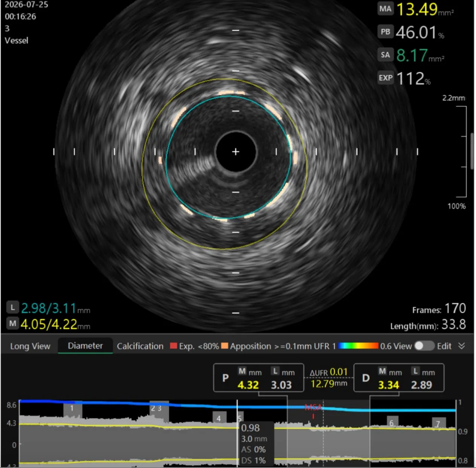Click frame marker 5 on longitudinal view
The width and height of the screenshot is (476, 468).
(x=240, y=418)
